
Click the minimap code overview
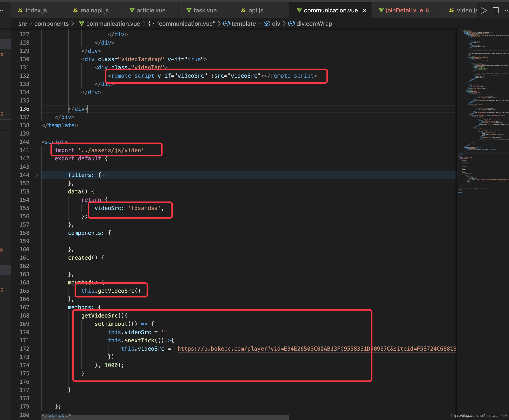coord(482,97)
